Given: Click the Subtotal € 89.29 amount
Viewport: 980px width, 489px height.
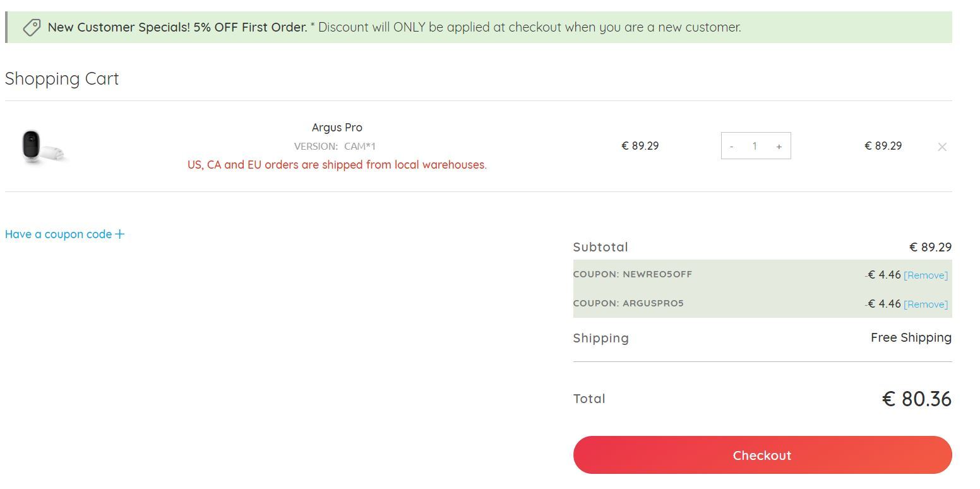Looking at the screenshot, I should pos(930,247).
